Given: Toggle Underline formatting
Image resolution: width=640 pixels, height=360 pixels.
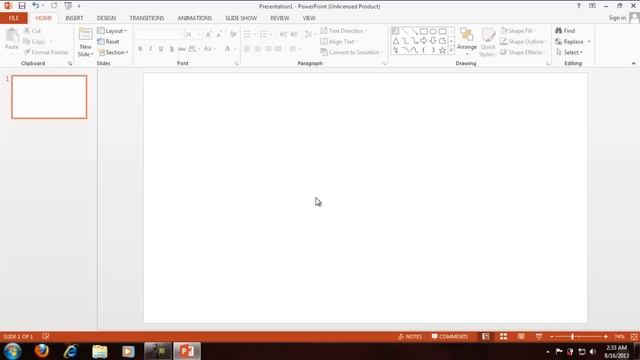Looking at the screenshot, I should point(161,49).
